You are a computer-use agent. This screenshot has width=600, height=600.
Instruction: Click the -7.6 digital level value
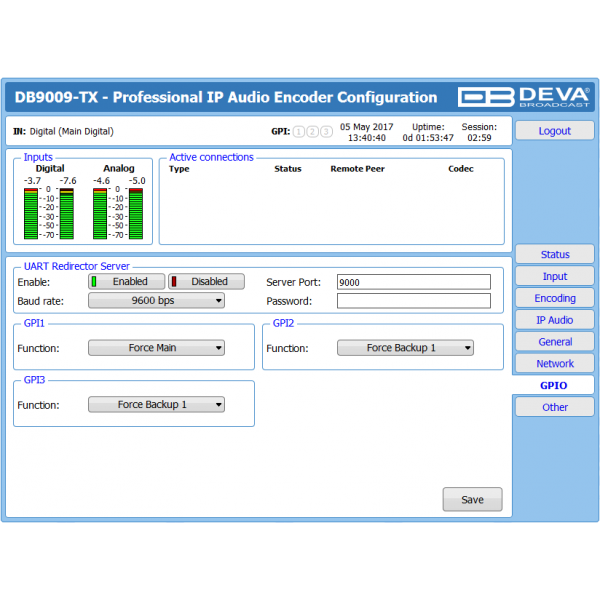68,181
